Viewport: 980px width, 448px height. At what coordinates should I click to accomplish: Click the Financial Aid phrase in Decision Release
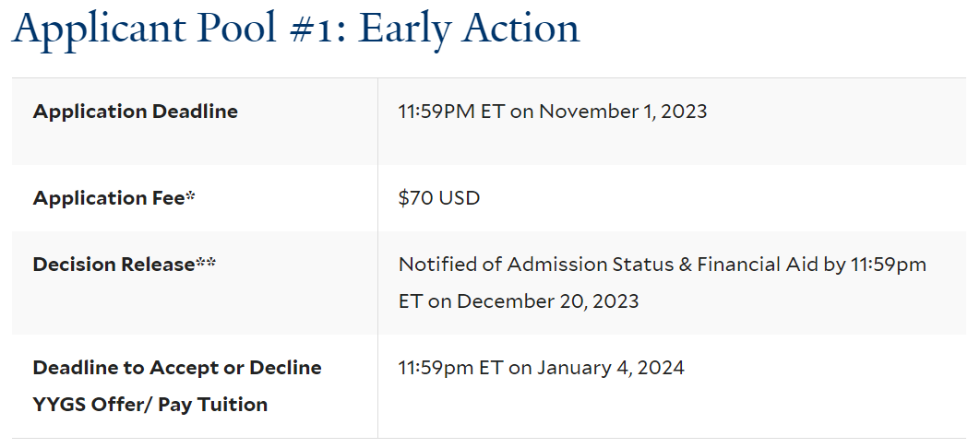point(758,265)
